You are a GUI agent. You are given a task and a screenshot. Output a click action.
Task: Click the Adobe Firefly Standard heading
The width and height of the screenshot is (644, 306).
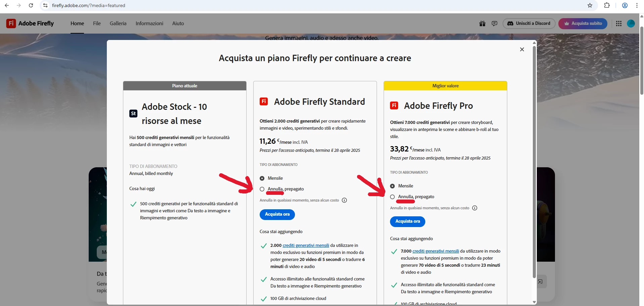319,102
